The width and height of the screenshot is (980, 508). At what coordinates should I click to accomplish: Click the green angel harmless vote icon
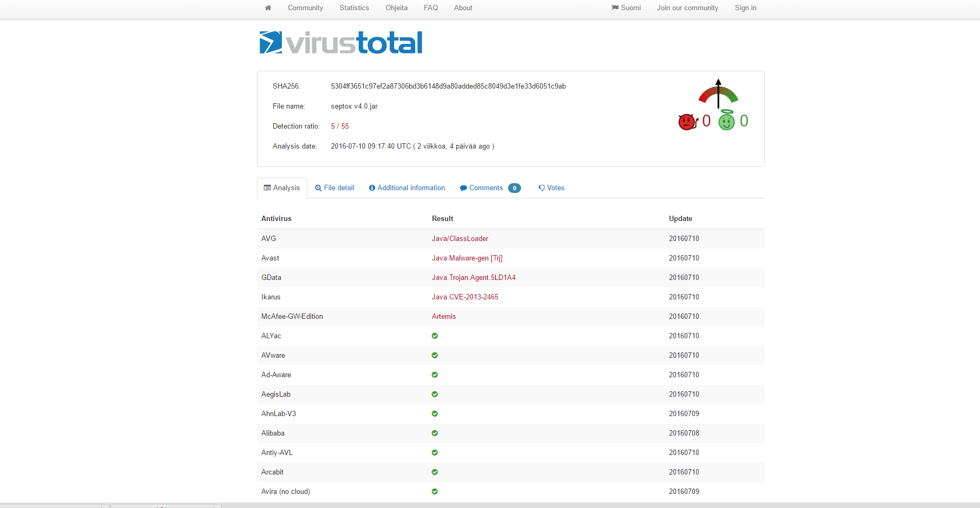(726, 120)
